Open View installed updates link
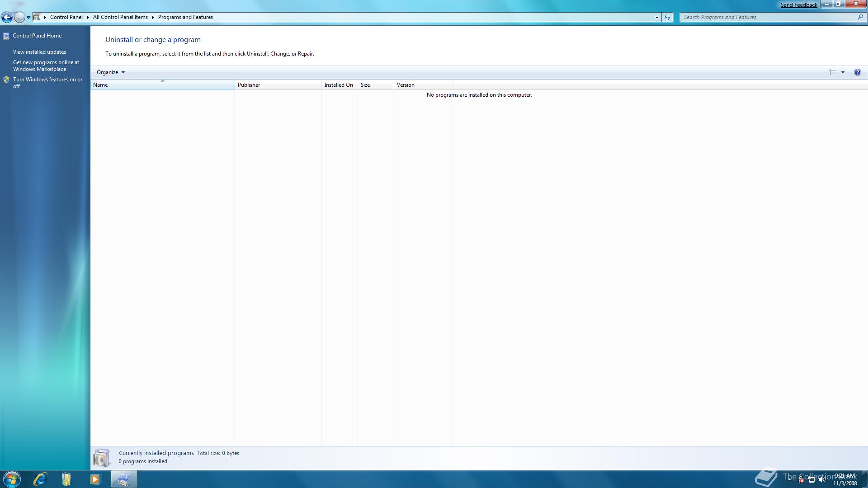 (x=39, y=52)
